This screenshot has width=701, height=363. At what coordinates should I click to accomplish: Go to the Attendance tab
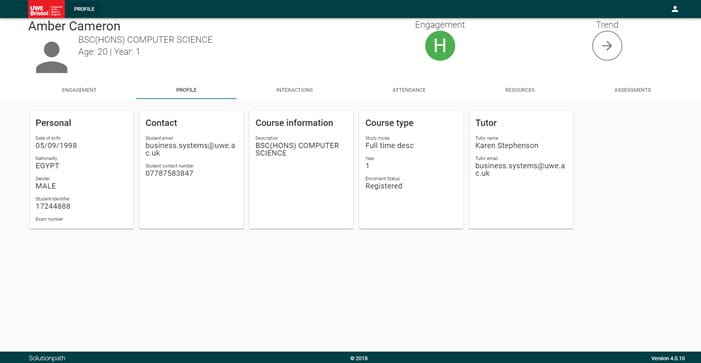[409, 90]
